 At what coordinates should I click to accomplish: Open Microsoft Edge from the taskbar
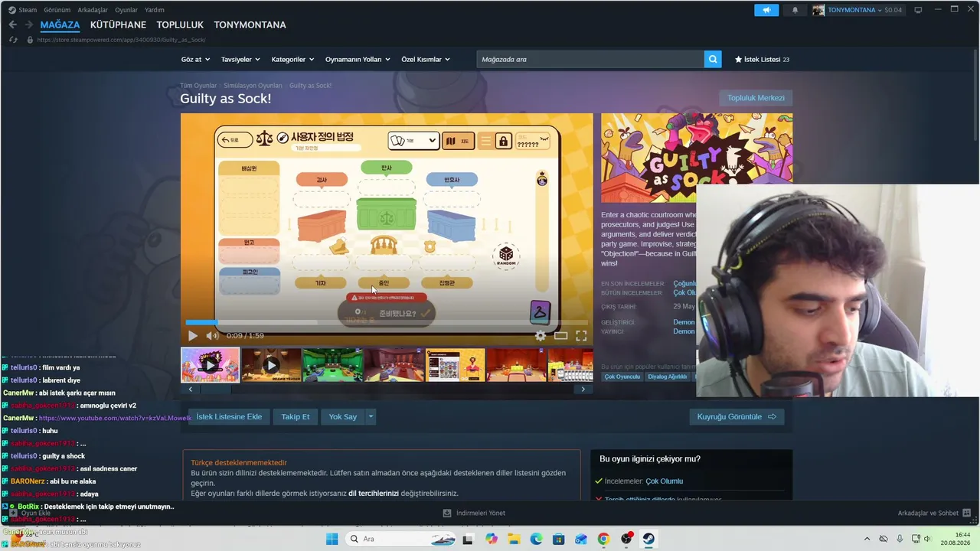point(536,539)
